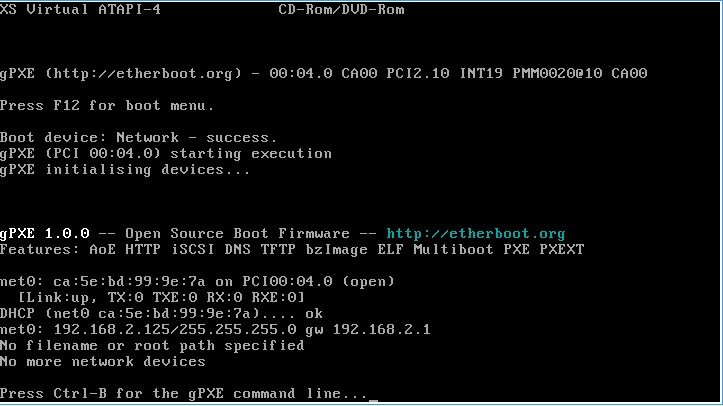Click the "starting execution" status line
The height and width of the screenshot is (406, 723).
tap(165, 153)
